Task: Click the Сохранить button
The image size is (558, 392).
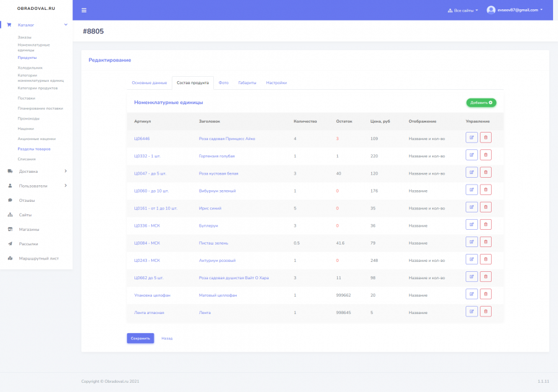Action: tap(140, 338)
